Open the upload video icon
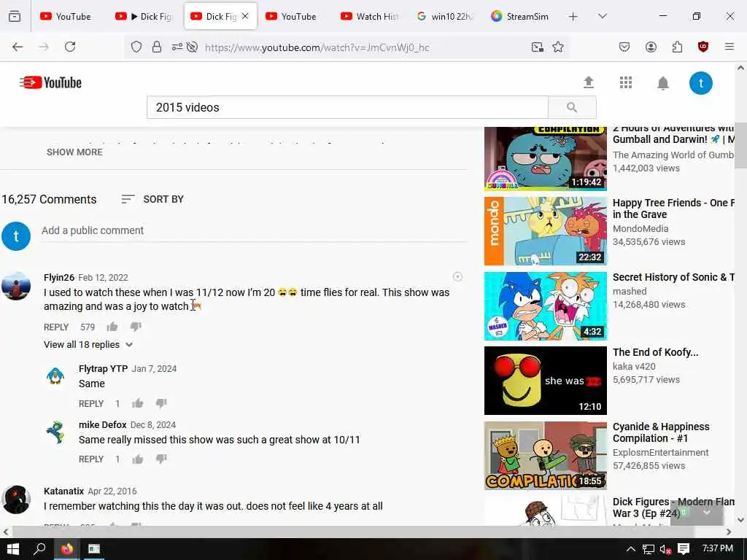Screen dimensions: 747x560 [589, 82]
